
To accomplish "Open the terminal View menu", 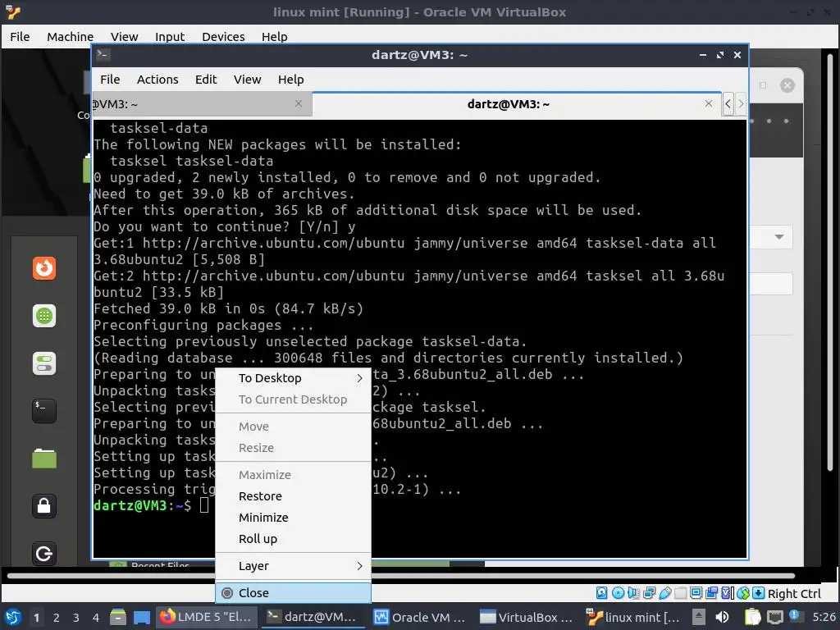I will (x=247, y=80).
